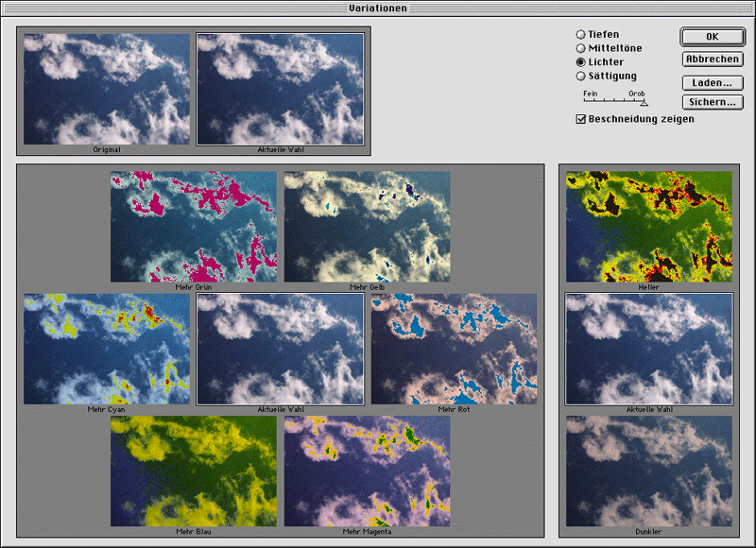Viewport: 756px width, 548px height.
Task: Select the Tiefen radio button
Action: coord(581,35)
